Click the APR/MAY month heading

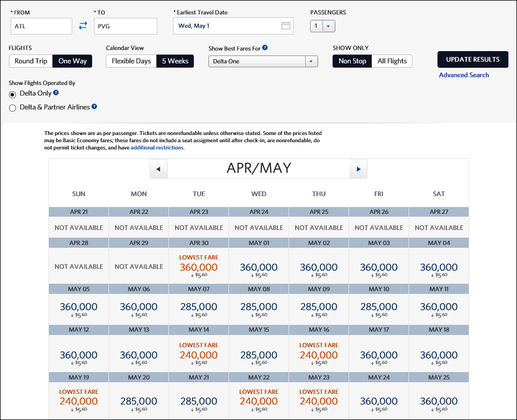259,168
